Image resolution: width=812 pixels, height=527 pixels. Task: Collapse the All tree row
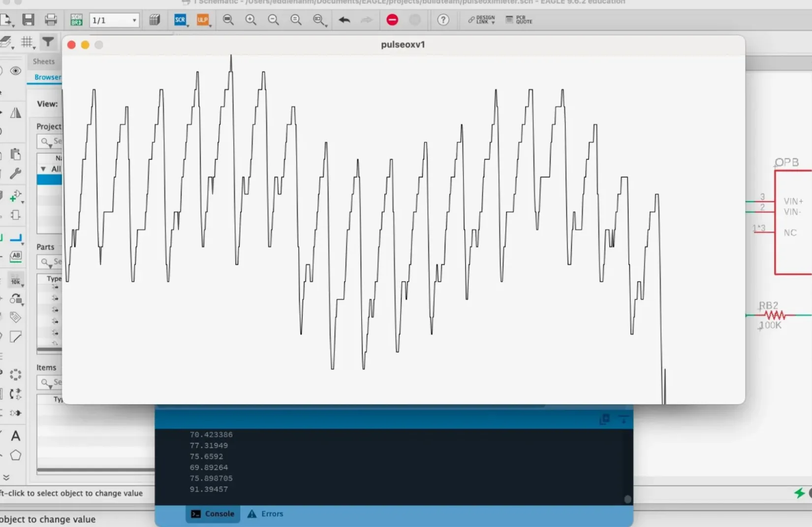(43, 169)
